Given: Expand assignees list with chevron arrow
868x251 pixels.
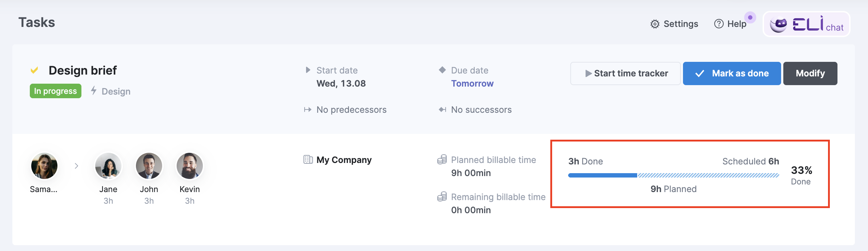Looking at the screenshot, I should 76,166.
